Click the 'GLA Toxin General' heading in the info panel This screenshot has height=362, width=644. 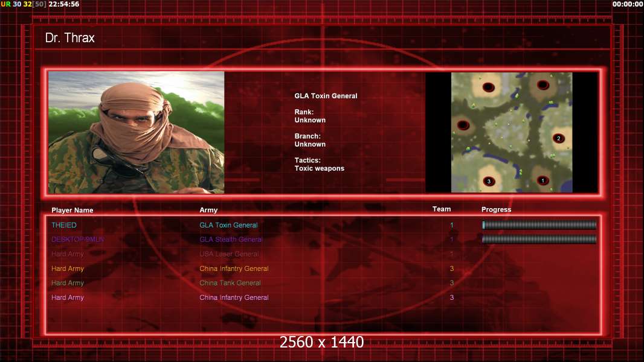[x=326, y=96]
